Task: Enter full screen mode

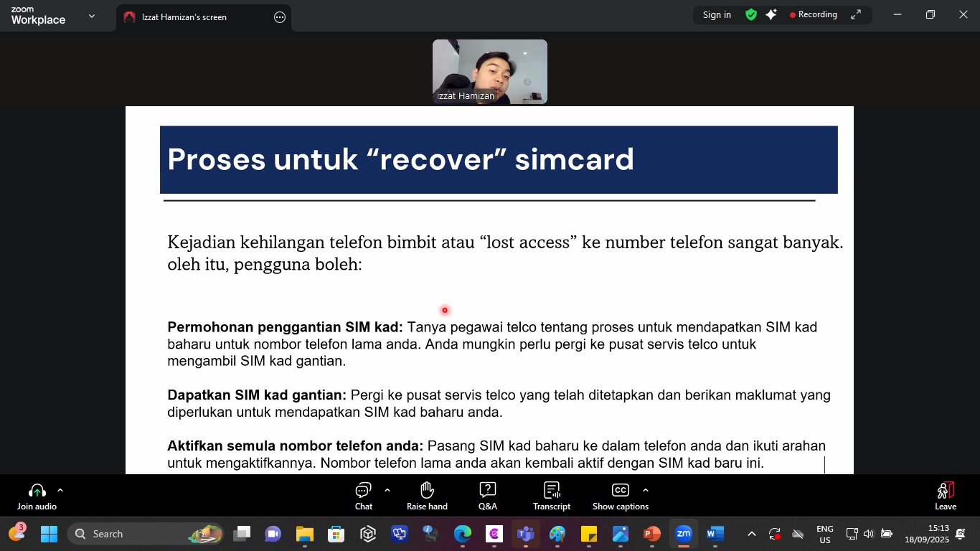Action: 856,14
